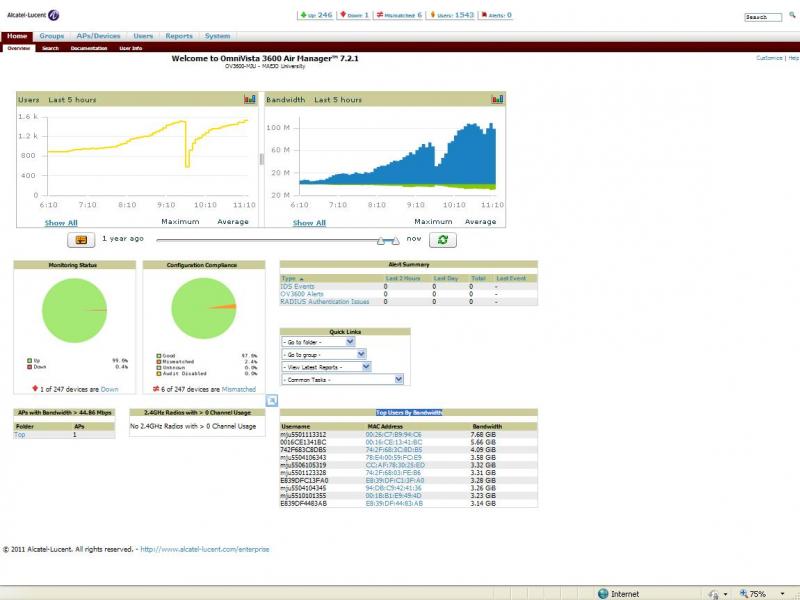The image size is (800, 600).
Task: Click the Alerts 0 flag indicator
Action: pyautogui.click(x=496, y=15)
